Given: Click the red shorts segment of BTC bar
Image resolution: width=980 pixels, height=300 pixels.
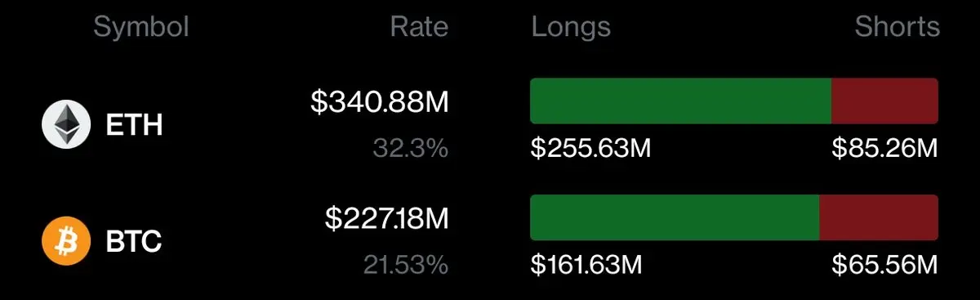Looking at the screenshot, I should point(879,217).
